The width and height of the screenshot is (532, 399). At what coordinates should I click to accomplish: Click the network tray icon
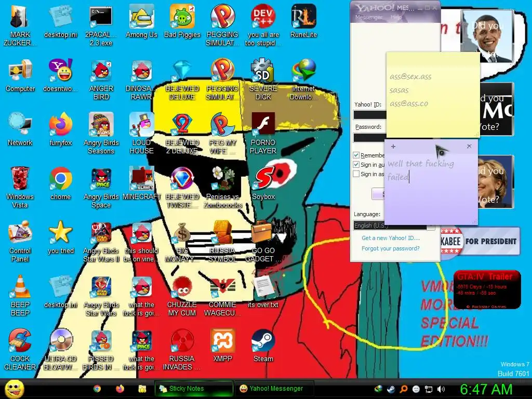click(x=429, y=389)
